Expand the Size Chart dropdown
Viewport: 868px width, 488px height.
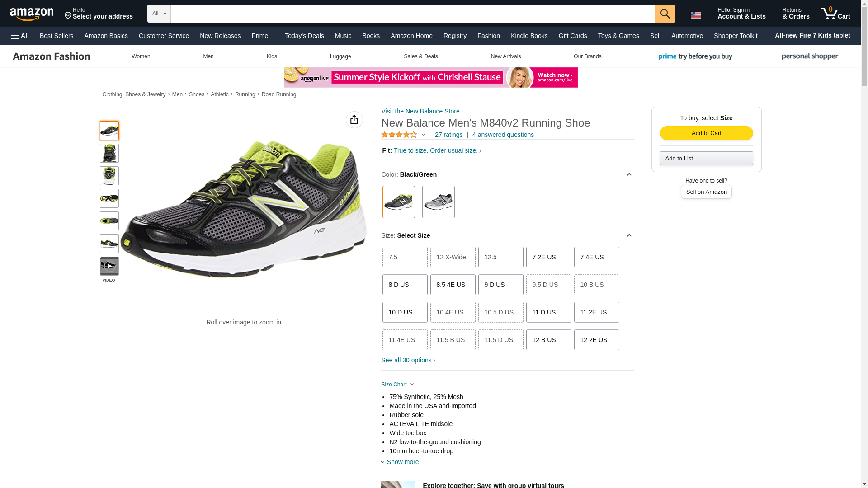tap(397, 385)
